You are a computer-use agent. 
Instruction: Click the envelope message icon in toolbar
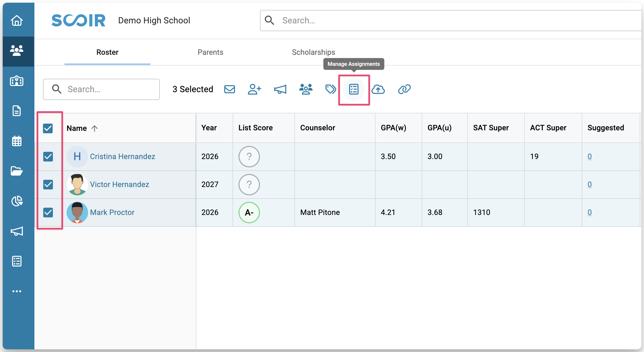[229, 89]
